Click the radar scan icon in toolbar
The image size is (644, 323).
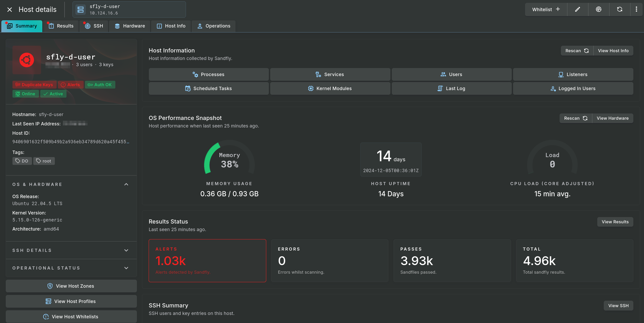point(599,10)
